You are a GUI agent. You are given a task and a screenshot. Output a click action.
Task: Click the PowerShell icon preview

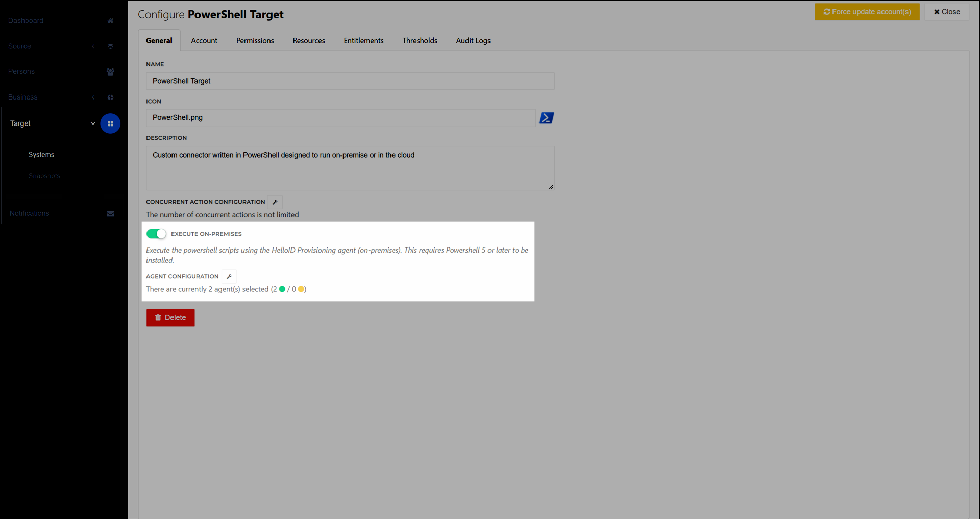[x=547, y=118]
